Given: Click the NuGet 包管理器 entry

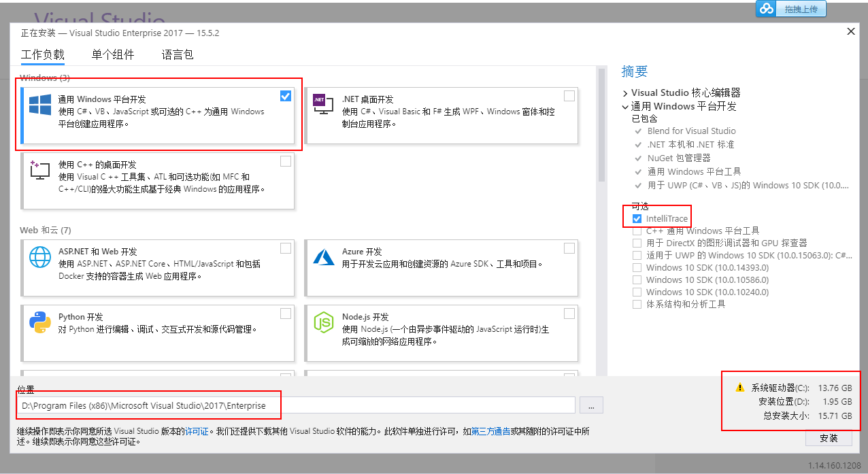Looking at the screenshot, I should [679, 158].
